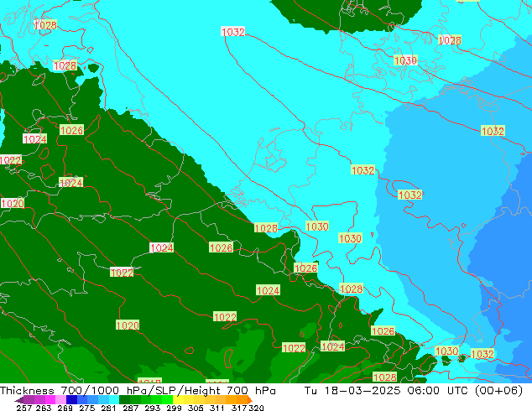Screen dimensions: 532x411
Task: Click the dark navy blue legend swatch
Action: tap(71, 400)
